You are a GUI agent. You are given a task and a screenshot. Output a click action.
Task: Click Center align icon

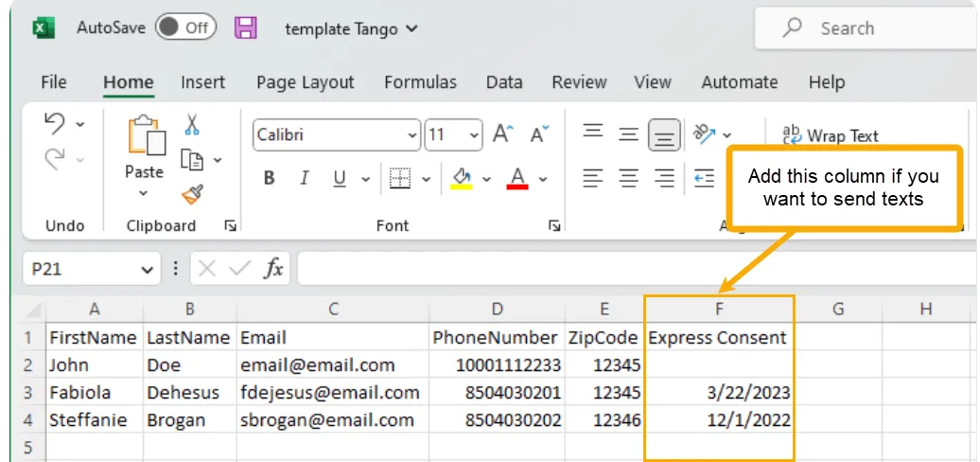(628, 179)
